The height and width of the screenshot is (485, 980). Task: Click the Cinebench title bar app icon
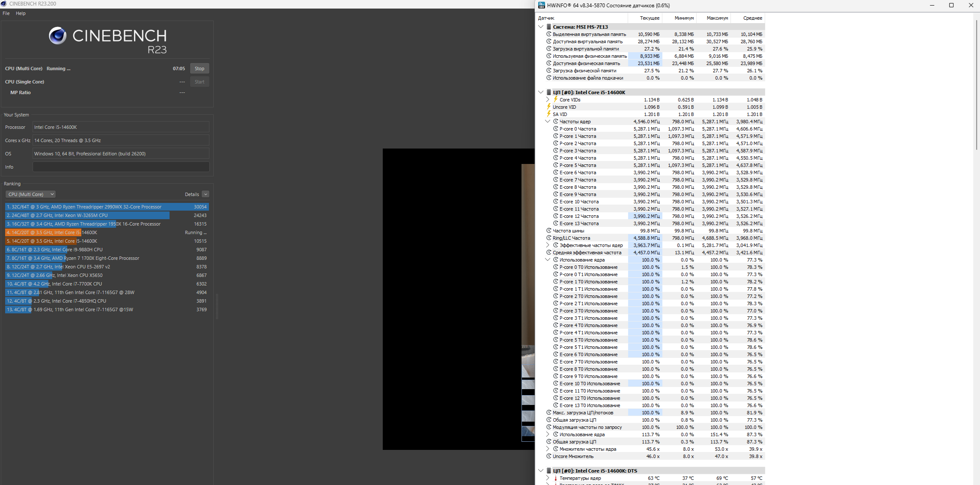pyautogui.click(x=3, y=4)
